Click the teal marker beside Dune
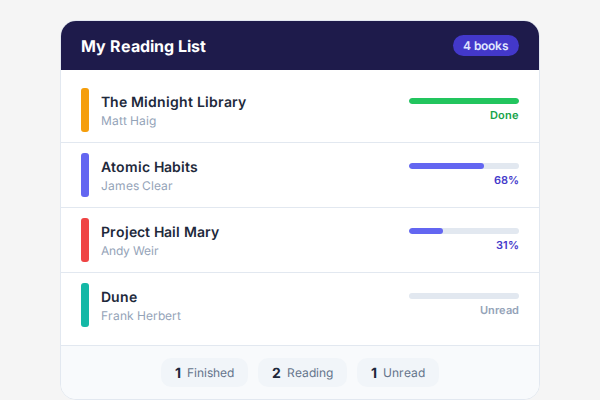 click(85, 305)
